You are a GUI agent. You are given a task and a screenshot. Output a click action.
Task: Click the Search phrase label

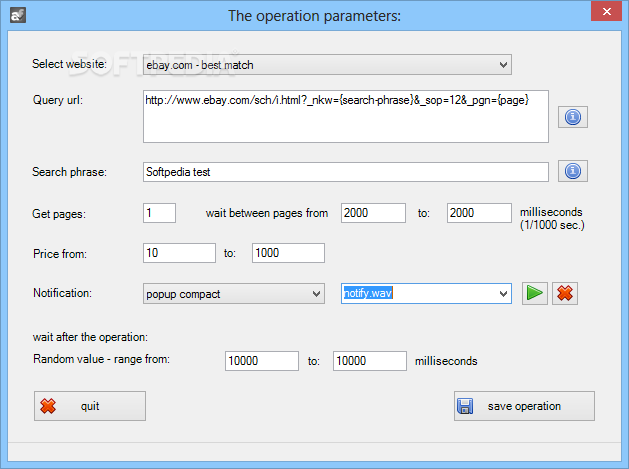pos(69,172)
